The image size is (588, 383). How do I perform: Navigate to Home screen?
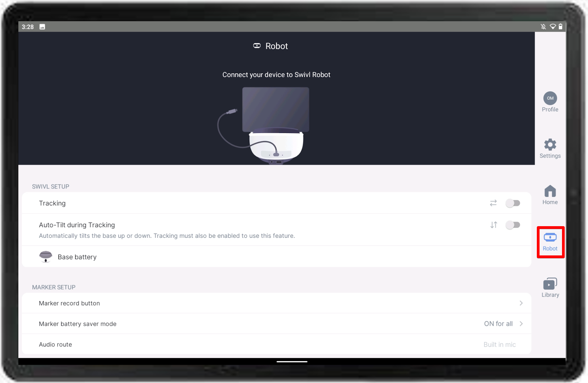[550, 195]
